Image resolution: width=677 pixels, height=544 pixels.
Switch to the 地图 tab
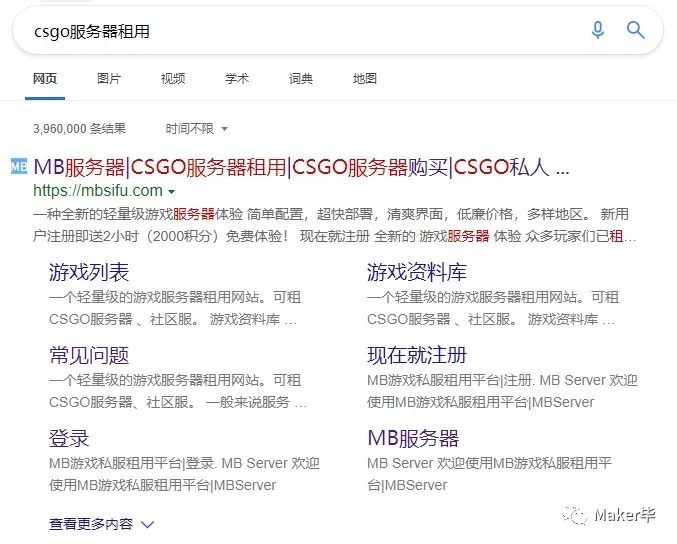tap(364, 79)
